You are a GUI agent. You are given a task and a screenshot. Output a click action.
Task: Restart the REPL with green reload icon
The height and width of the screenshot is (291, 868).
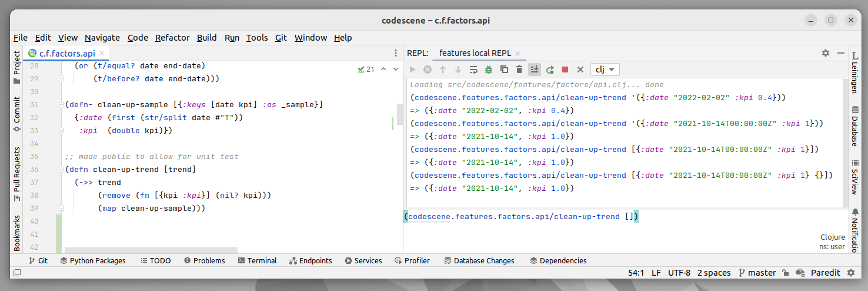(x=550, y=70)
